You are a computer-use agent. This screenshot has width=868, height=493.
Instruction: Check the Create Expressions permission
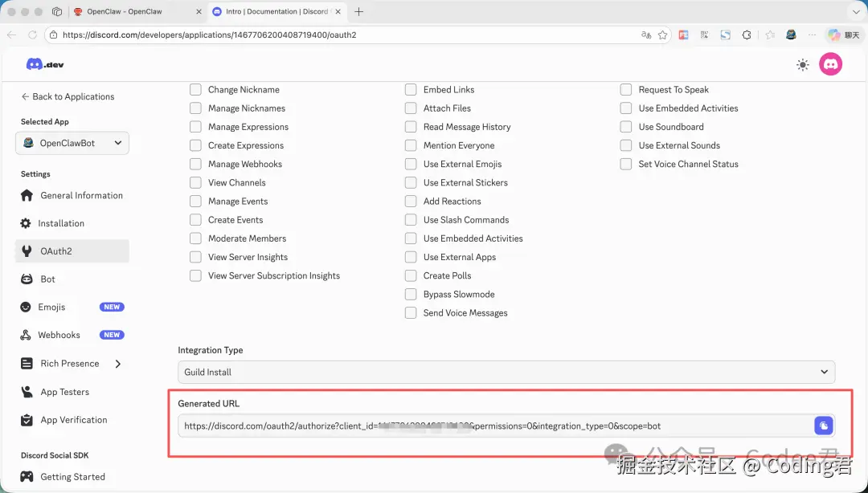point(195,145)
